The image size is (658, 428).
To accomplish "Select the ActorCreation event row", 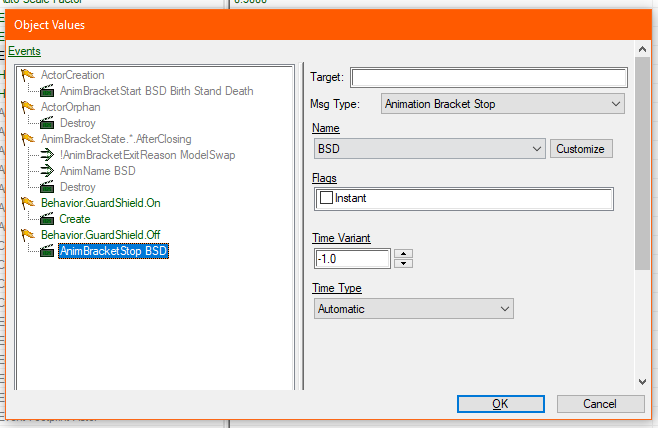I will (x=73, y=75).
